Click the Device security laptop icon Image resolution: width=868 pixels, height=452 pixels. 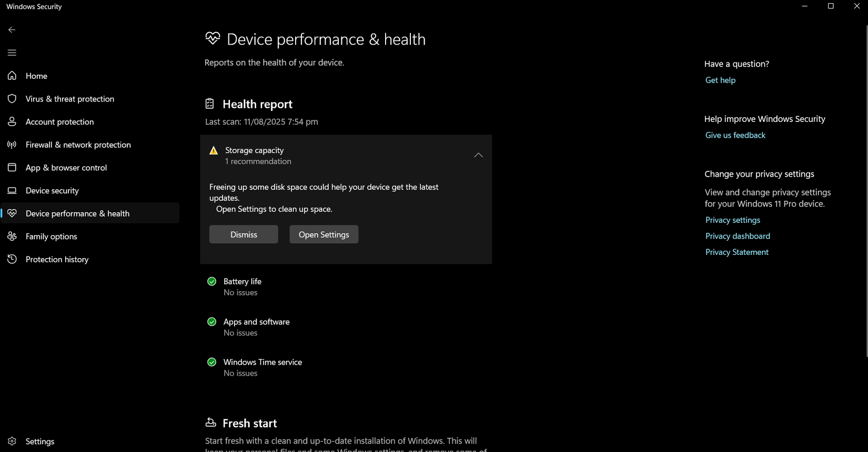(12, 190)
